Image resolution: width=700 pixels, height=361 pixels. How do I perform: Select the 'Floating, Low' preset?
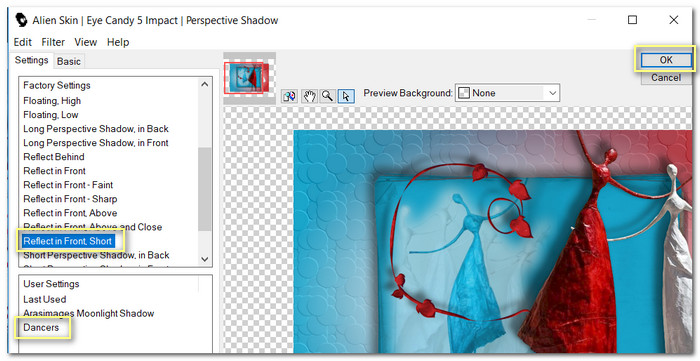[x=50, y=115]
